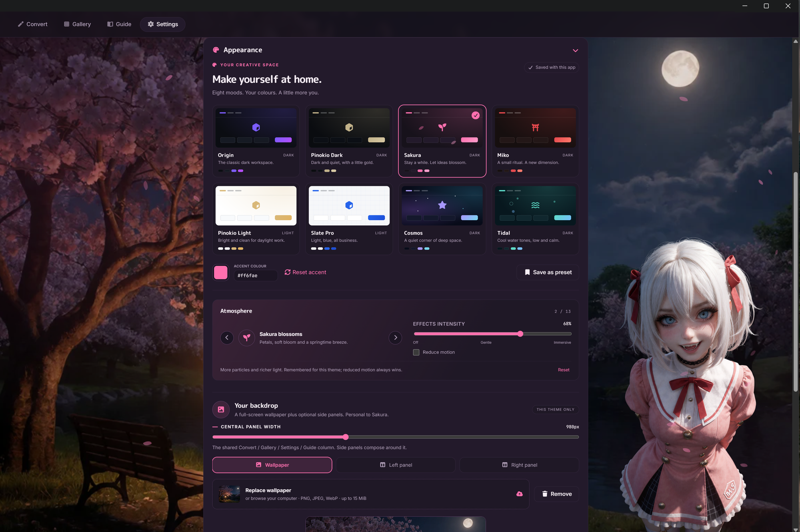Click the Your backdrop image icon
The image size is (800, 532).
pos(221,409)
